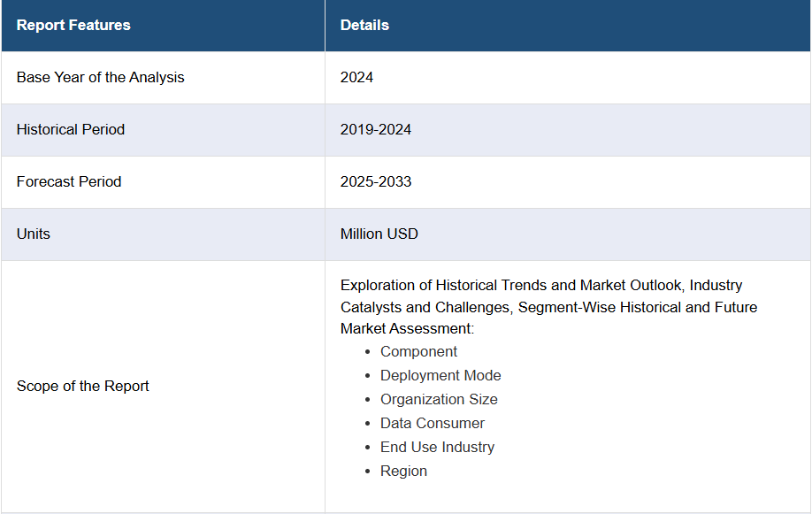Click the 2019-2024 value
The height and width of the screenshot is (514, 812).
[x=375, y=129]
